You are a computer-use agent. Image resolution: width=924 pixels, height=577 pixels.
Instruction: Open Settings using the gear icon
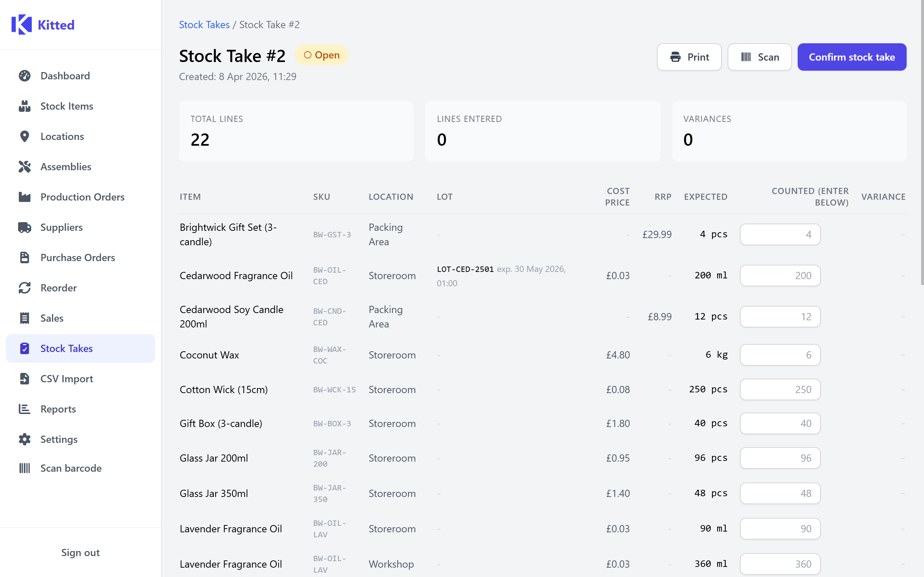pos(25,439)
